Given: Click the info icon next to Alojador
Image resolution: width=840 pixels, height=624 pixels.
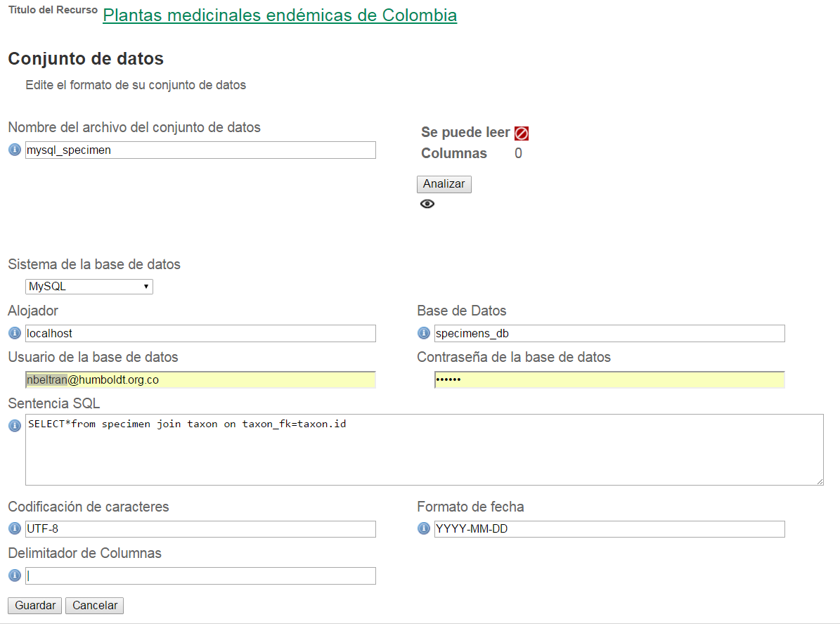Looking at the screenshot, I should click(x=13, y=333).
